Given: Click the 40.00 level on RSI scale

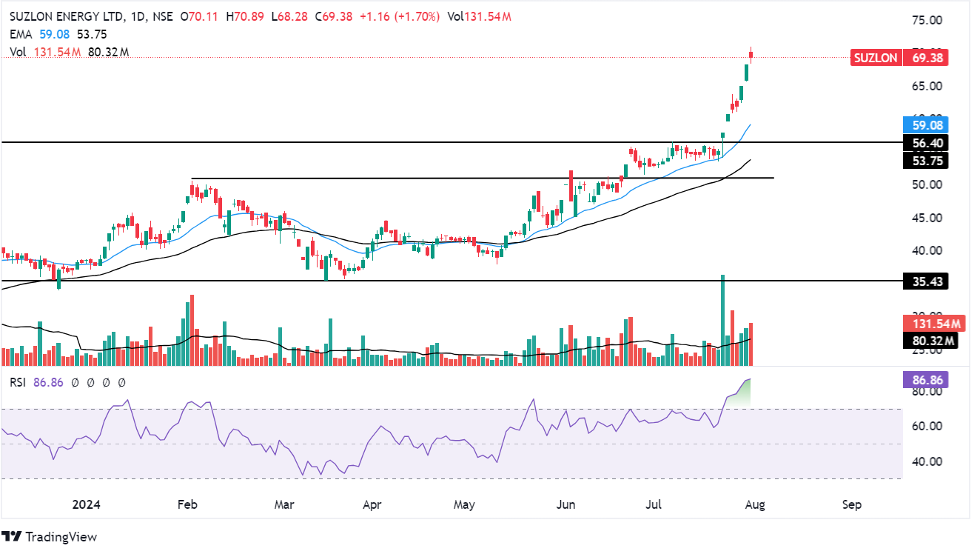Looking at the screenshot, I should pos(925,461).
